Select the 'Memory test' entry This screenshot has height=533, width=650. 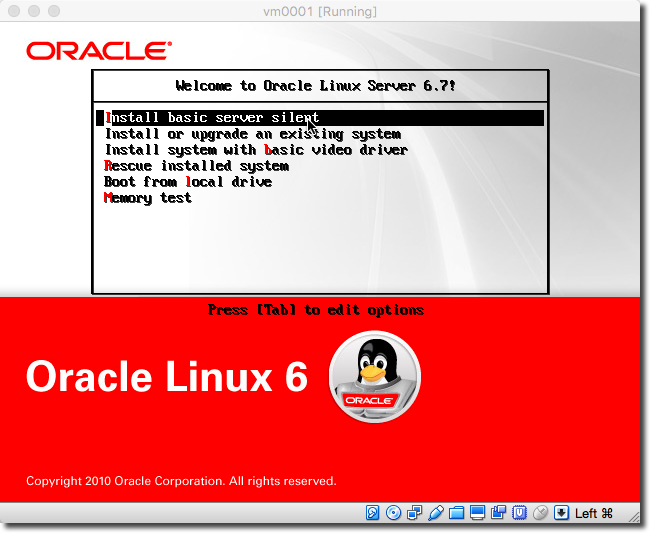(148, 198)
